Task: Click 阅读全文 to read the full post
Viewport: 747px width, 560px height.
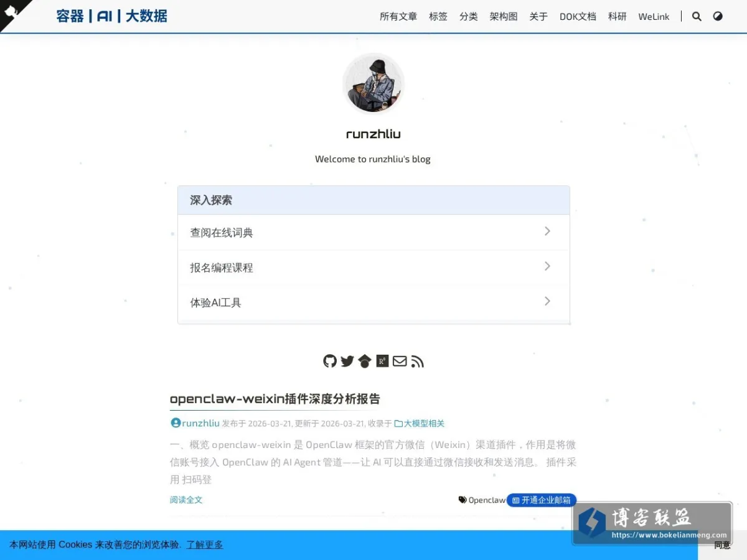Action: [x=186, y=500]
